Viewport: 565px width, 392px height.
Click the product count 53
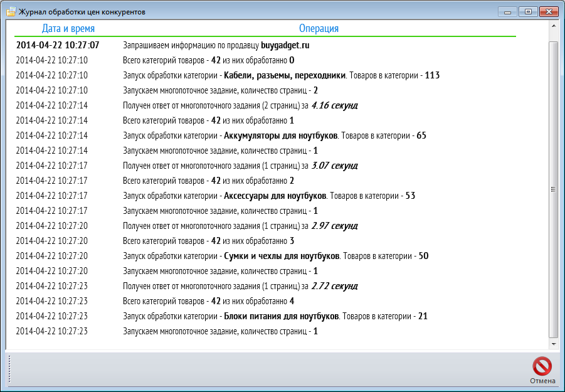[410, 196]
